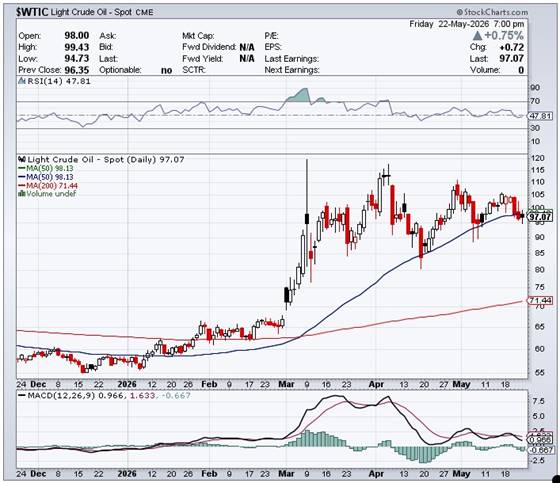Click the Volume value 0

[x=521, y=70]
